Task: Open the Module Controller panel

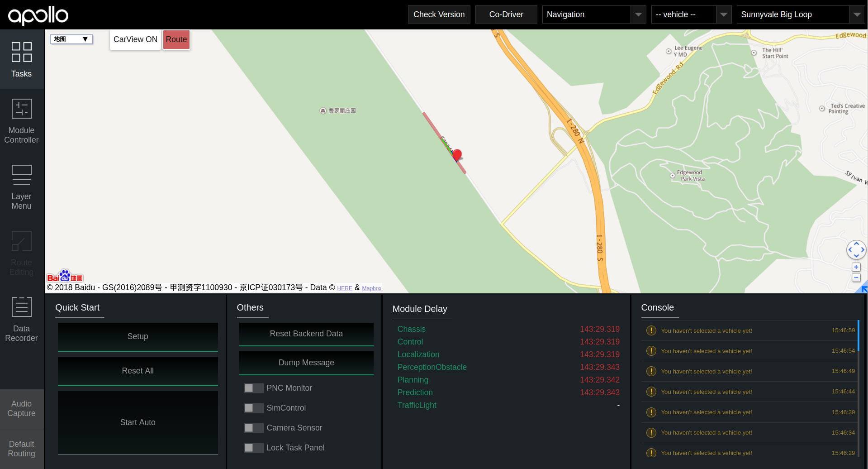Action: (x=21, y=121)
